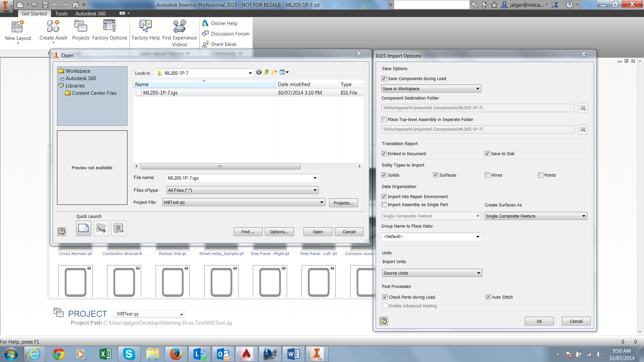Click the Find ... button

[x=248, y=232]
